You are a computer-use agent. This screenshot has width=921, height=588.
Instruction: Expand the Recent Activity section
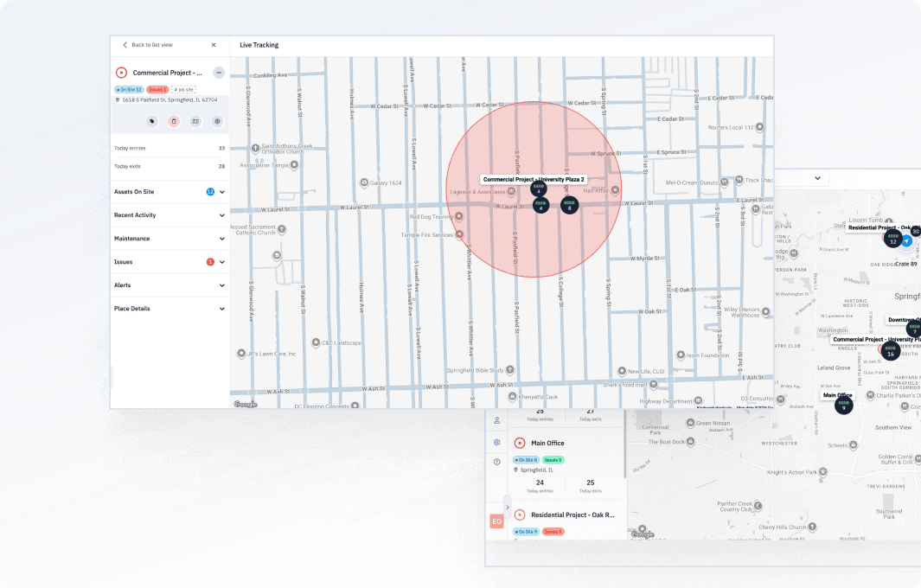point(169,215)
